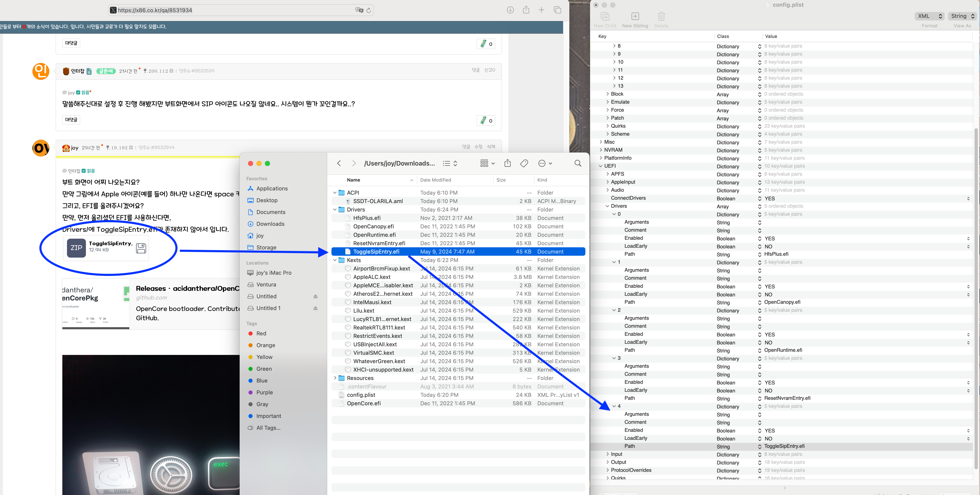Viewport: 980px width, 495px height.
Task: Click New Sibling icon in plist editor
Action: (635, 16)
